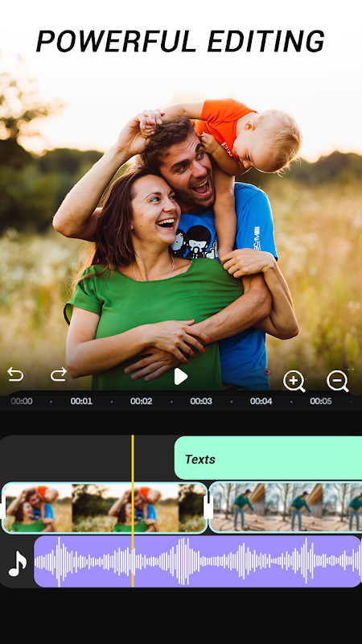The image size is (362, 644).
Task: Play the video preview
Action: [x=180, y=376]
